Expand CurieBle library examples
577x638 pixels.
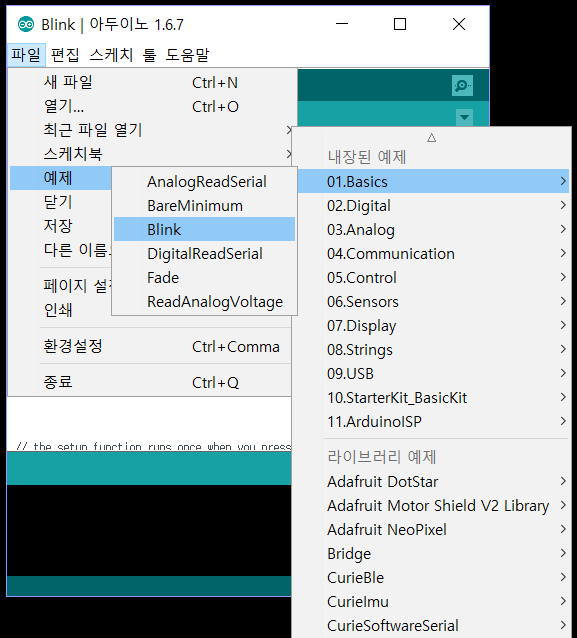[433, 577]
